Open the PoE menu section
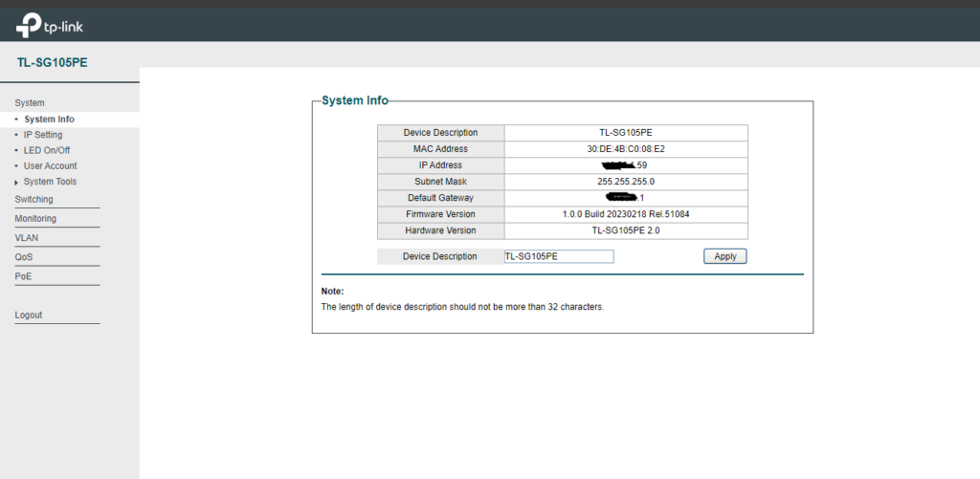This screenshot has height=479, width=980. (x=23, y=276)
